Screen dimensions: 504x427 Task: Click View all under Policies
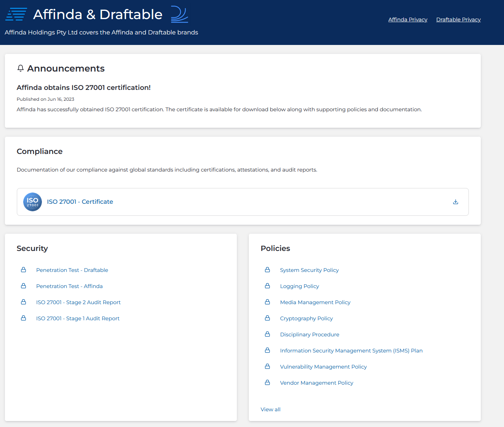tap(271, 409)
